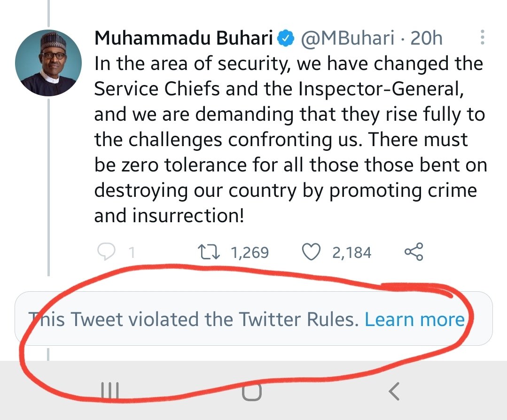Click the thread line below the profile photo
507x420 pixels.
point(48,188)
